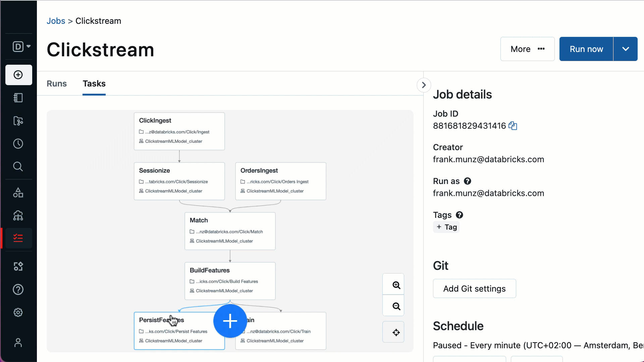Click the blue add task plus button
The height and width of the screenshot is (362, 644).
[x=230, y=321]
